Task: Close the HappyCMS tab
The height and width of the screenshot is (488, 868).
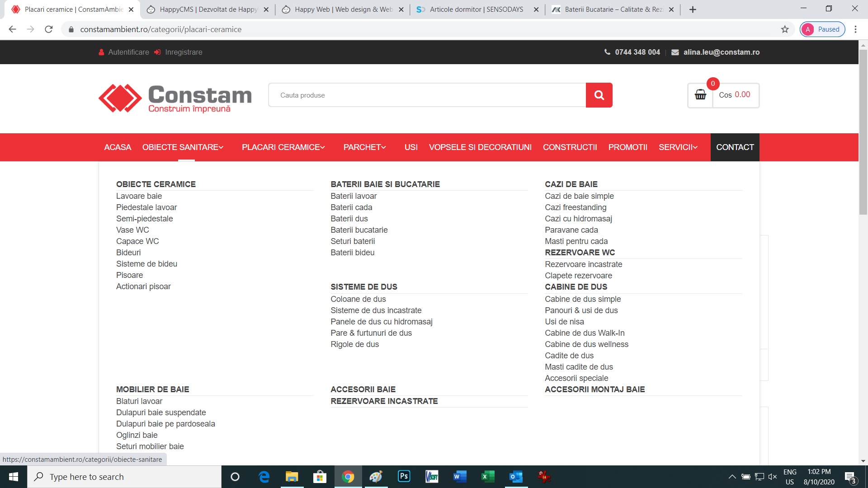Action: 266,9
